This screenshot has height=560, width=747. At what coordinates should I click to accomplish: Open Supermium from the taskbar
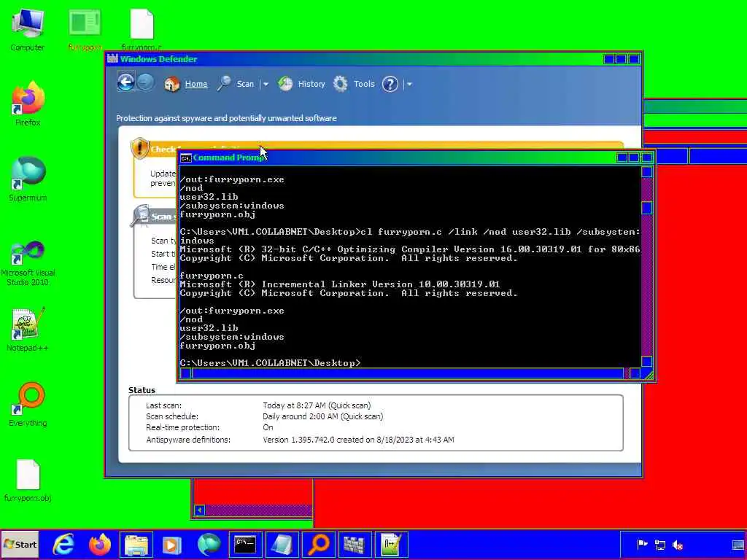(x=209, y=544)
